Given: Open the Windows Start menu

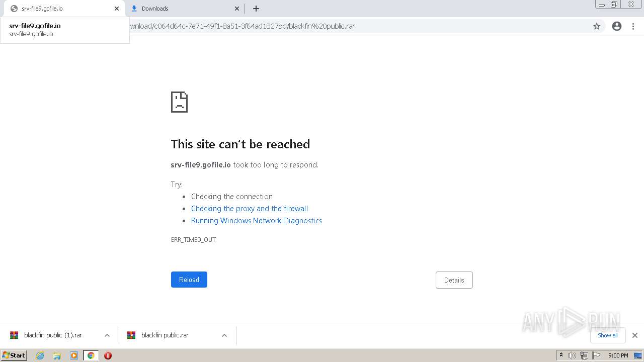Looking at the screenshot, I should [x=14, y=355].
